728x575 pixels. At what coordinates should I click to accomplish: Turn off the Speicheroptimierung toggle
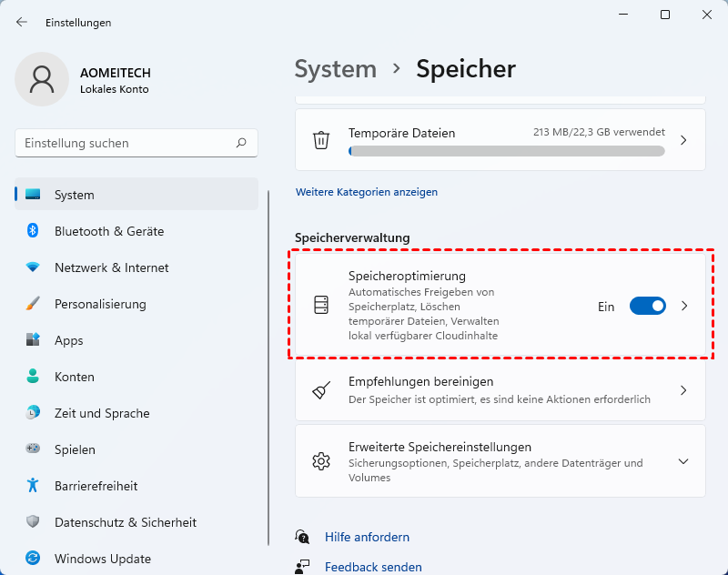coord(647,306)
